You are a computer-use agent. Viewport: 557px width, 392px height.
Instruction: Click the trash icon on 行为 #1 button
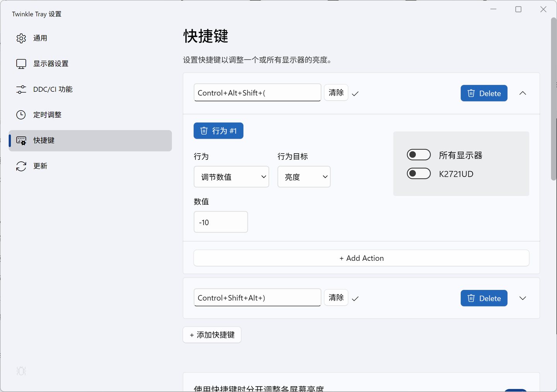tap(204, 130)
